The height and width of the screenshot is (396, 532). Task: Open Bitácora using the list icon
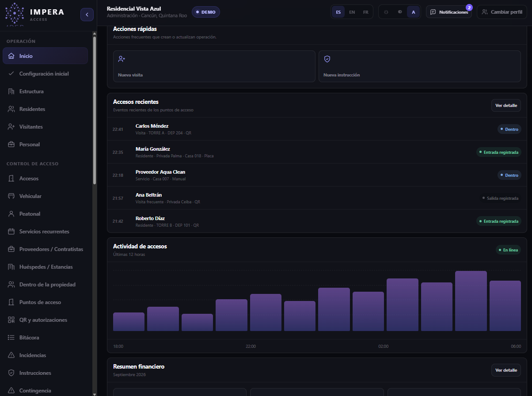(11, 338)
